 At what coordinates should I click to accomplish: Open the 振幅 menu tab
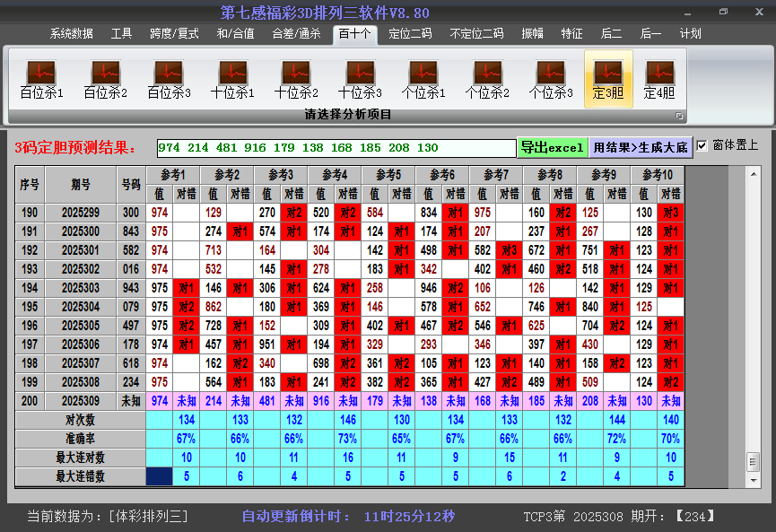pos(533,34)
